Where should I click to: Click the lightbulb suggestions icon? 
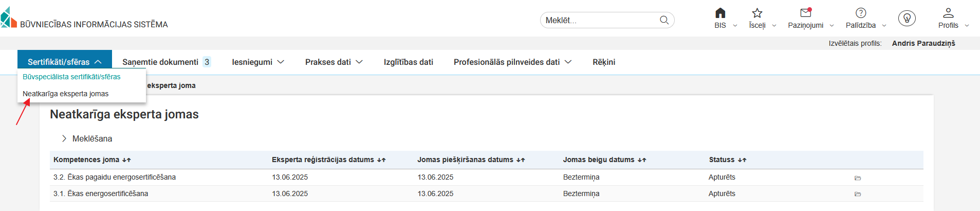pyautogui.click(x=907, y=19)
